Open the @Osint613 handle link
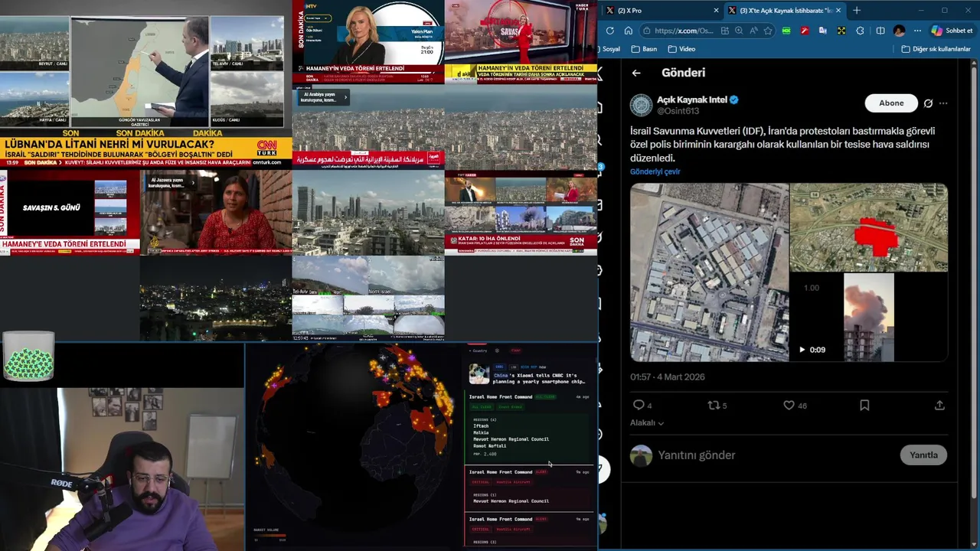 [678, 112]
